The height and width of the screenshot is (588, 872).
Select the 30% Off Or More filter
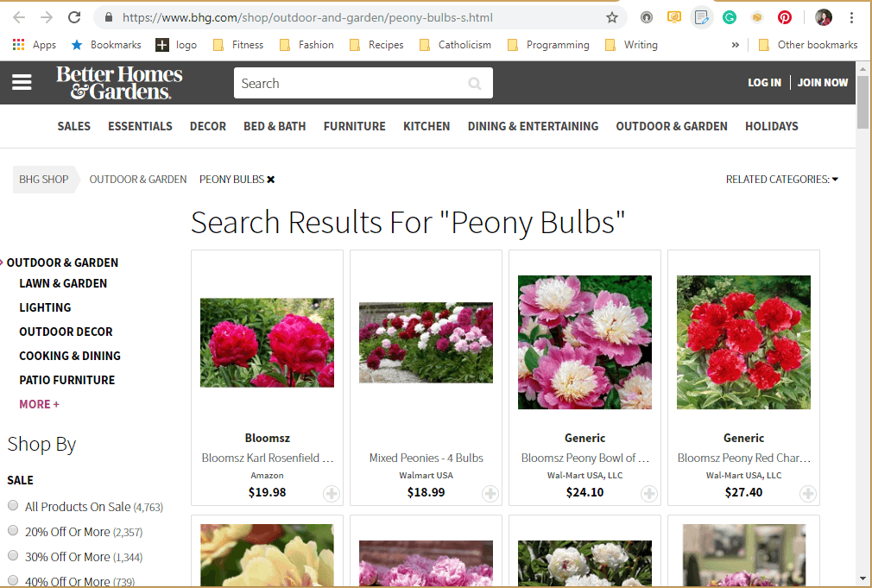click(x=13, y=555)
